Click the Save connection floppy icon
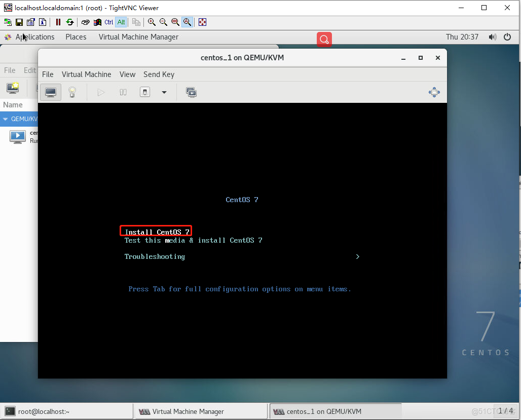The image size is (521, 420). [19, 22]
